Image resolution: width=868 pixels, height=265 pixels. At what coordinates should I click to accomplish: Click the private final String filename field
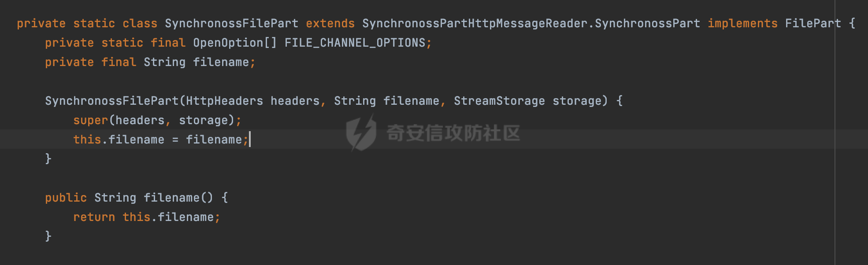pyautogui.click(x=150, y=63)
